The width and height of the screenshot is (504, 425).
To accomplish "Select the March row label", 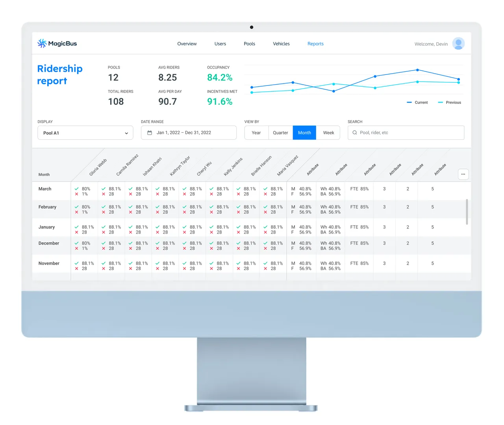I will click(45, 189).
